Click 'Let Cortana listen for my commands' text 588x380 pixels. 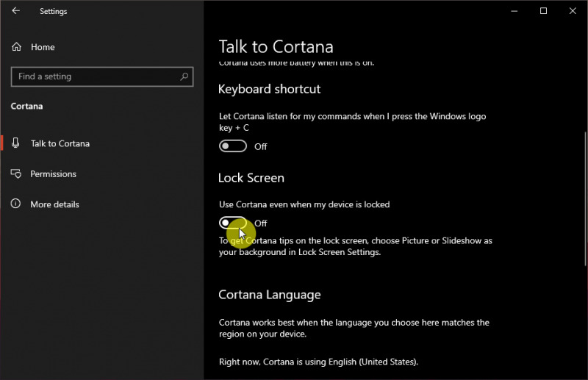click(x=353, y=122)
